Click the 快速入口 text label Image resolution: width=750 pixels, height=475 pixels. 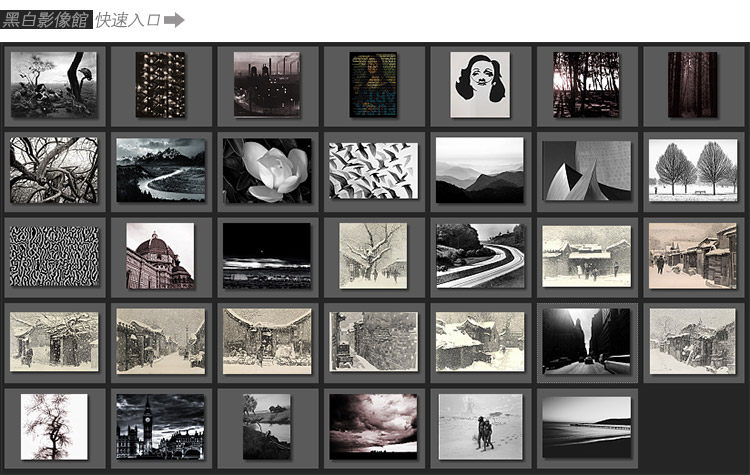128,19
